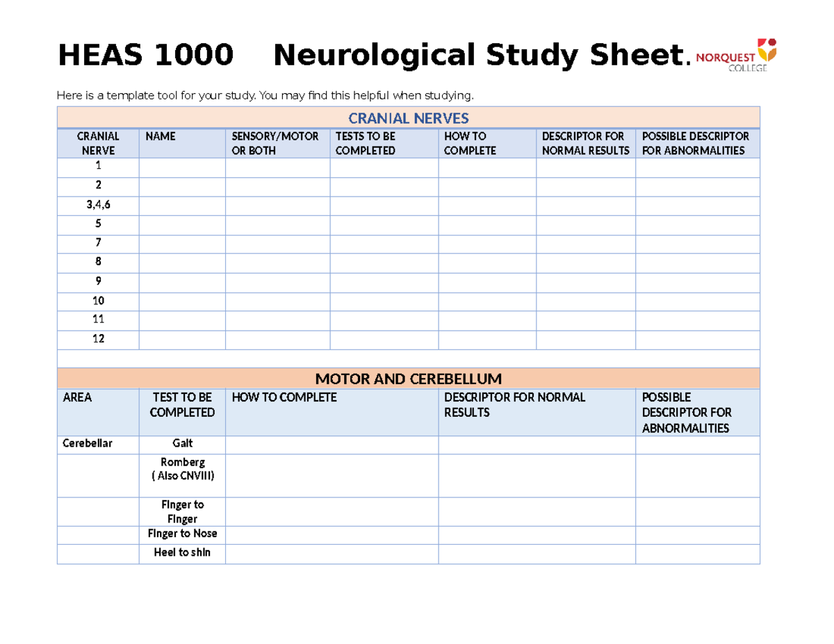
Task: Select the 'DESCRIPTOR FOR NORMAL RESULTS' cranial header
Action: [x=586, y=143]
